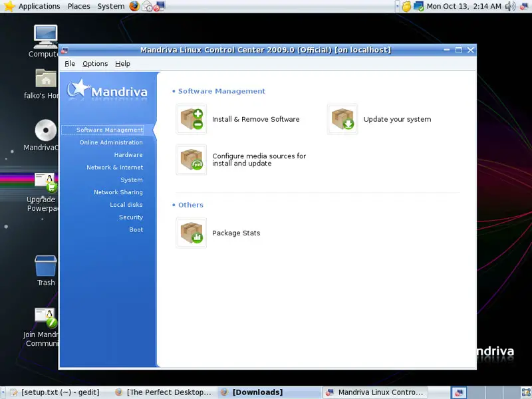This screenshot has width=532, height=399.
Task: Minimize the Control Center window
Action: coord(447,51)
